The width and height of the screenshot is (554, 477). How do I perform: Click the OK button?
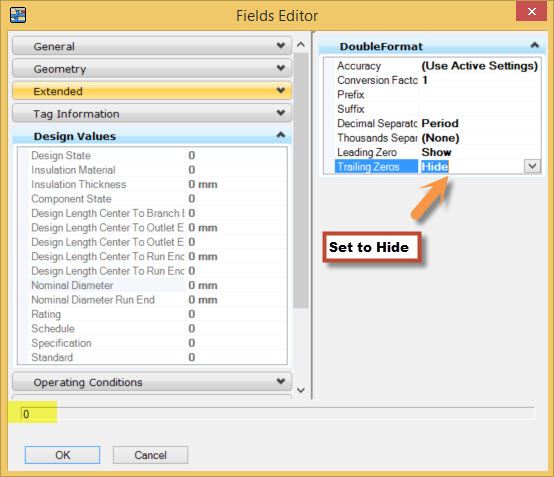point(62,455)
